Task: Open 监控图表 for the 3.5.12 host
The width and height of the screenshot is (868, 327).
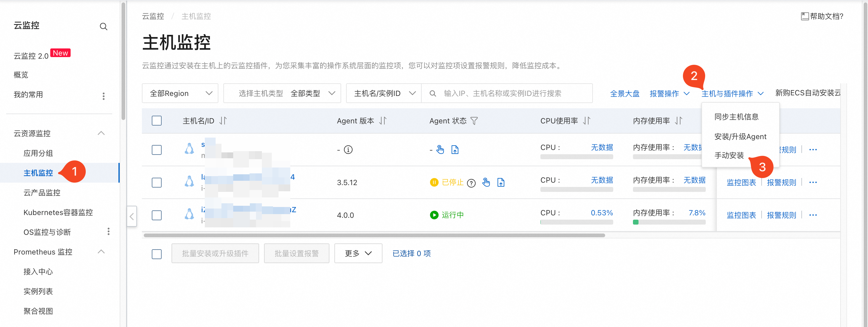Action: click(741, 182)
